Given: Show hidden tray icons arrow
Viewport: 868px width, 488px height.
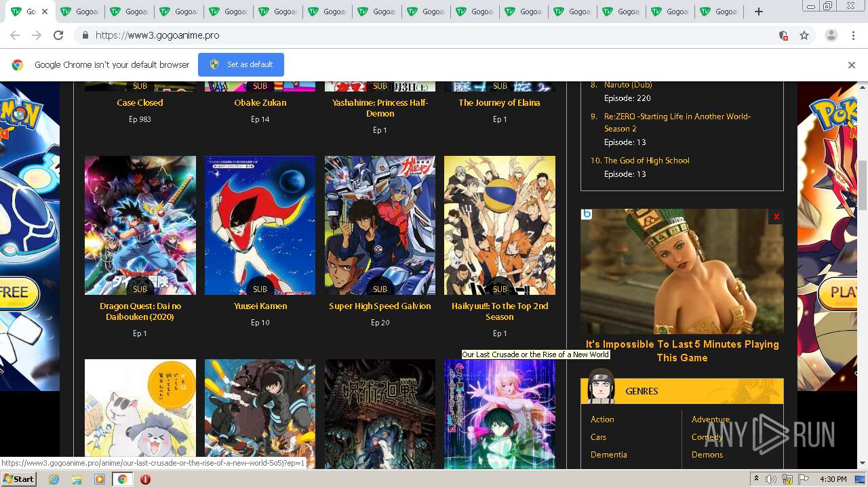Looking at the screenshot, I should click(x=756, y=479).
